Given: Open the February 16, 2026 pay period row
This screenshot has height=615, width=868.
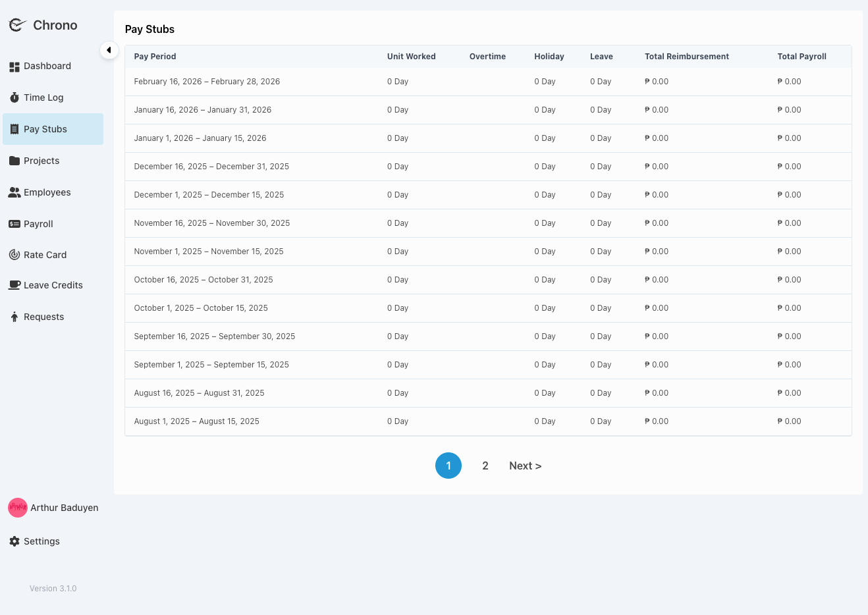Looking at the screenshot, I should [207, 82].
